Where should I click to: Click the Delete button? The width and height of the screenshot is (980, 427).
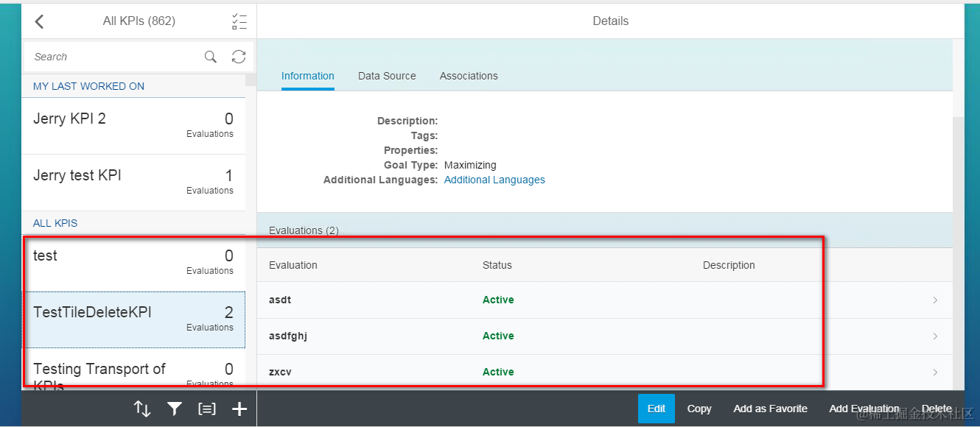(x=937, y=409)
